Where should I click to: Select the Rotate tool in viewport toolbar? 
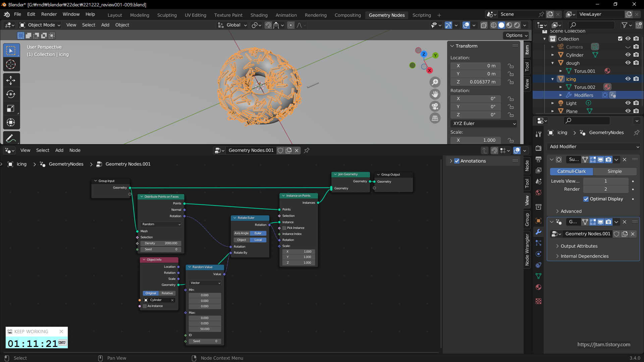coord(11,94)
